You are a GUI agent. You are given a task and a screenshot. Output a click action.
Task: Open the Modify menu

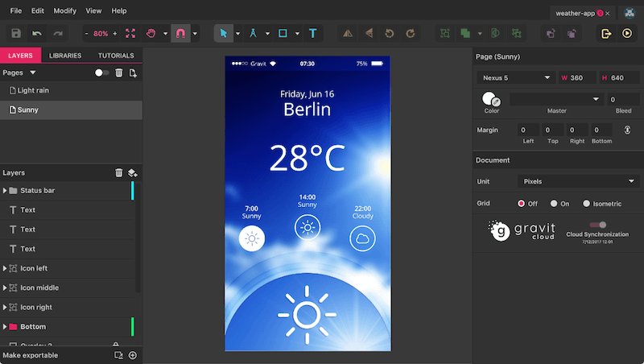tap(65, 10)
